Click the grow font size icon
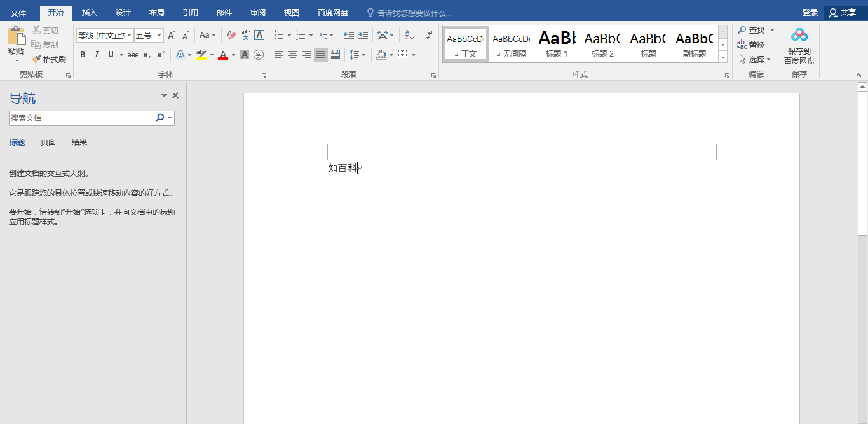The height and width of the screenshot is (424, 868). [172, 35]
